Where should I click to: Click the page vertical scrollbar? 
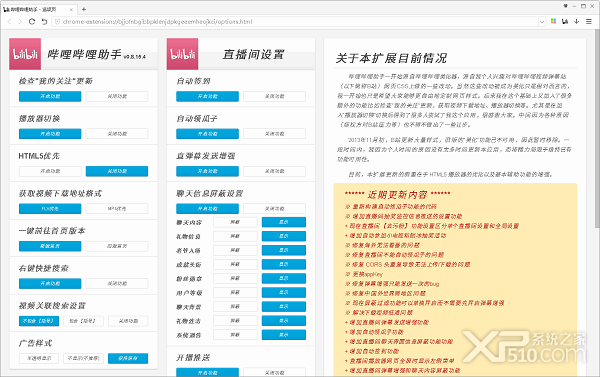[x=597, y=130]
